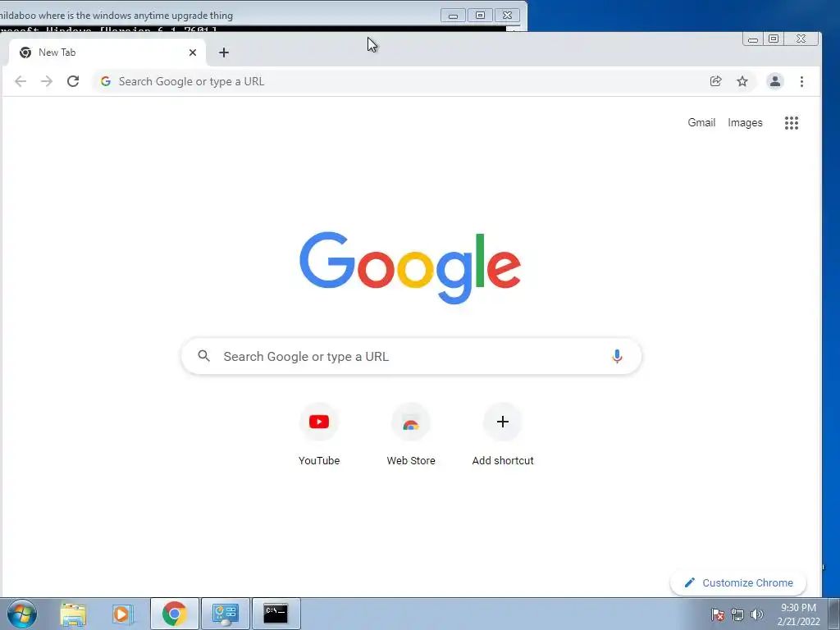This screenshot has height=630, width=840.
Task: Click the Google logo
Action: [x=410, y=267]
